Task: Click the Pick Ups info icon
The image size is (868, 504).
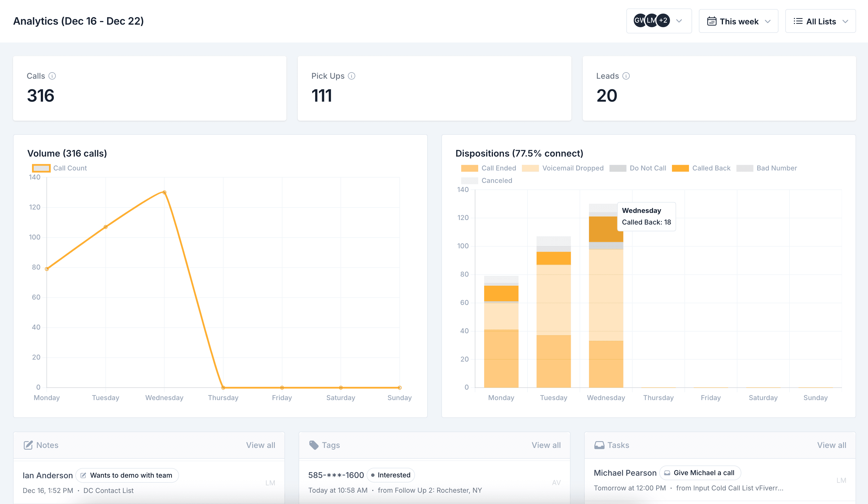Action: (x=352, y=76)
